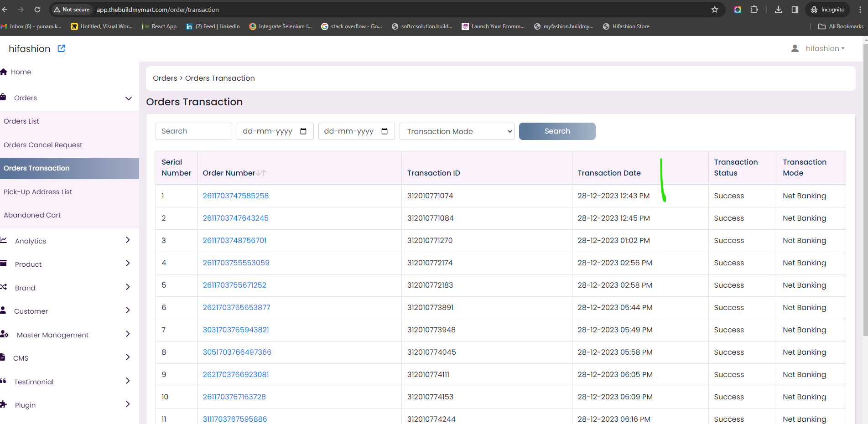Open the All Bookmarks folder
This screenshot has height=424, width=868.
(841, 26)
